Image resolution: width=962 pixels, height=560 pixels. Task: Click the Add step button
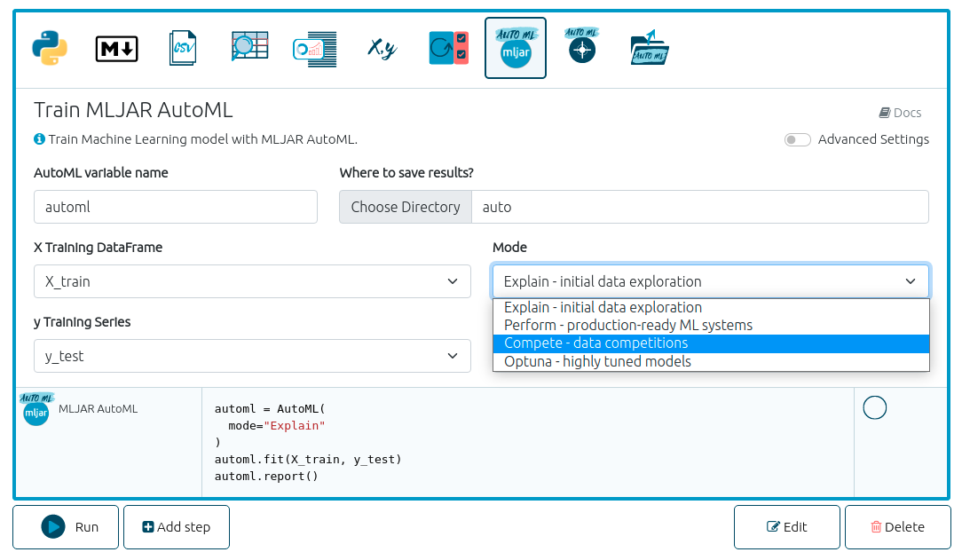click(x=177, y=527)
